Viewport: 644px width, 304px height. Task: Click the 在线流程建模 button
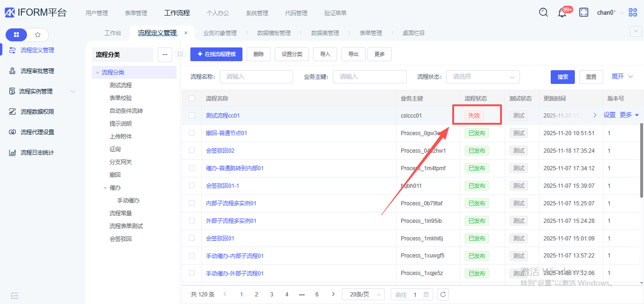[216, 54]
